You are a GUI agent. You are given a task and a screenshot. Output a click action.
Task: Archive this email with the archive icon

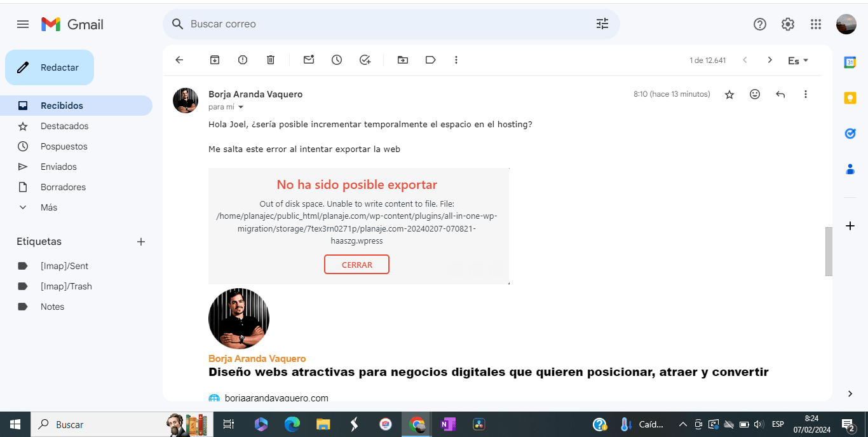(215, 60)
